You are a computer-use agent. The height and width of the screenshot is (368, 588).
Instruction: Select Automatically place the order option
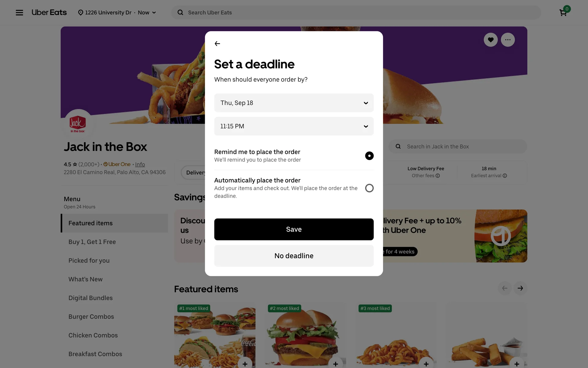click(369, 188)
